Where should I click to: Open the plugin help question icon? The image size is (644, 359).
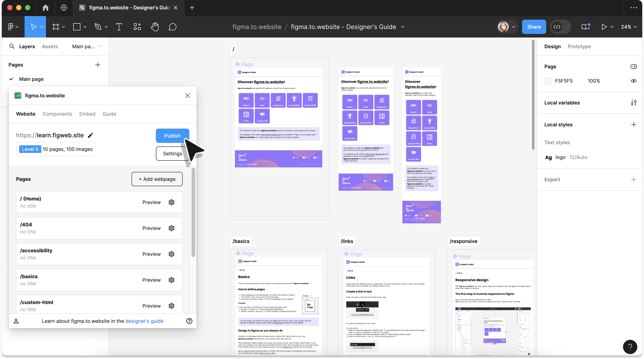(189, 321)
